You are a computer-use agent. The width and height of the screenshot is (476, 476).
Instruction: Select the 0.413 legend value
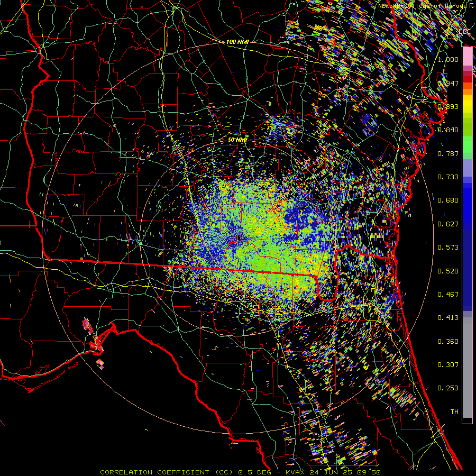[448, 318]
